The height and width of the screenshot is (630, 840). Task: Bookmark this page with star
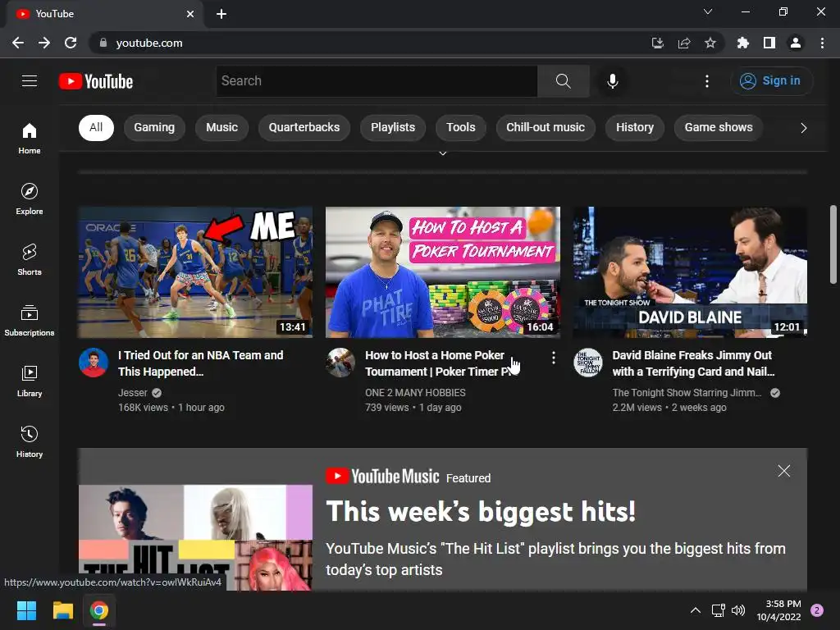[x=710, y=43]
